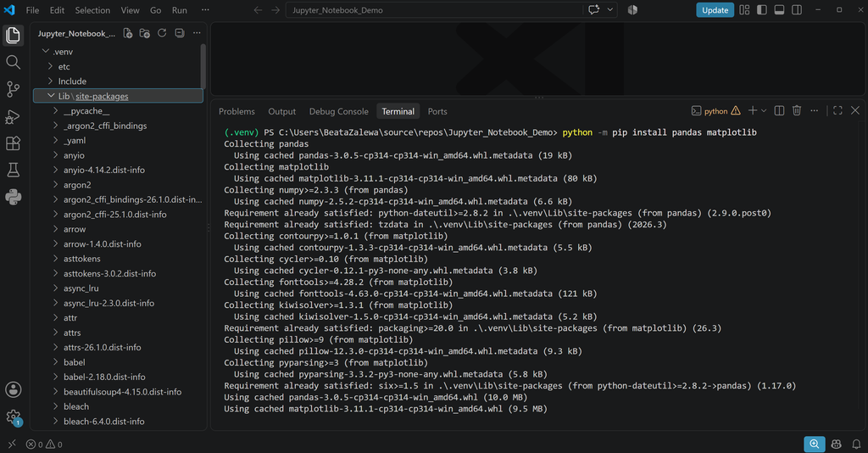Open the Extensions view
The height and width of the screenshot is (453, 868).
[14, 143]
